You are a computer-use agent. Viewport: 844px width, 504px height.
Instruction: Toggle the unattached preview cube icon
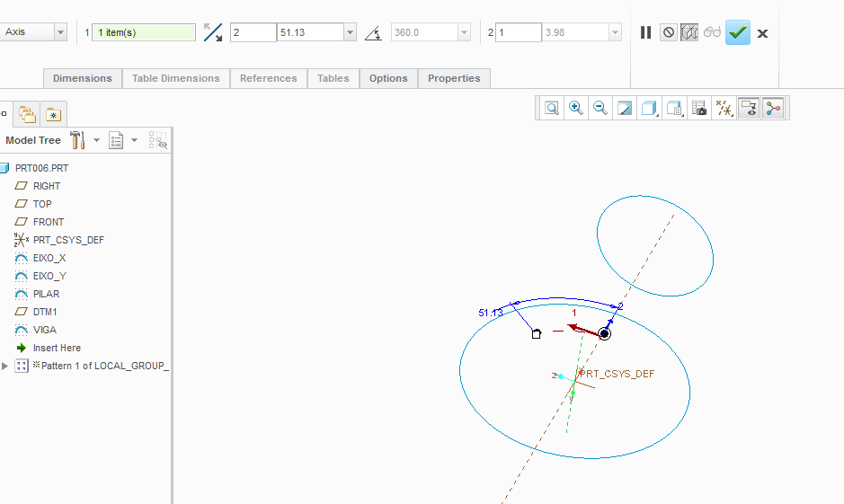pos(689,33)
